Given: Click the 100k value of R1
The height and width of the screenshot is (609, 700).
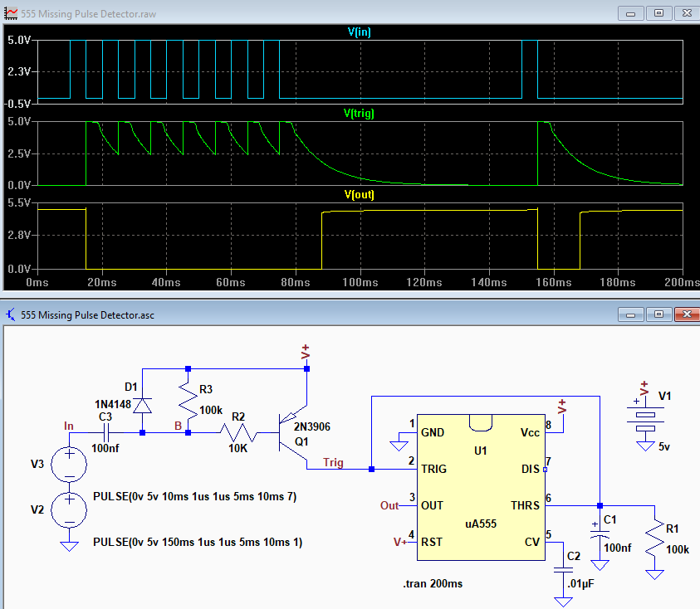Looking at the screenshot, I should point(678,549).
